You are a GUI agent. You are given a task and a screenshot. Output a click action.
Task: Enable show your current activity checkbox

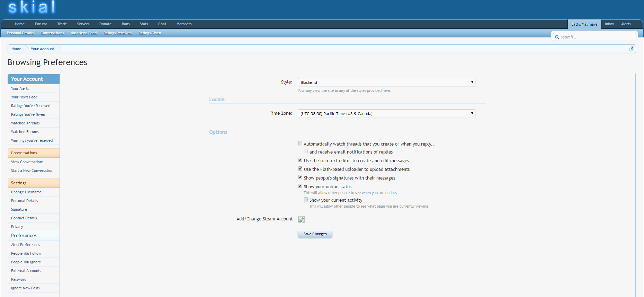click(306, 200)
